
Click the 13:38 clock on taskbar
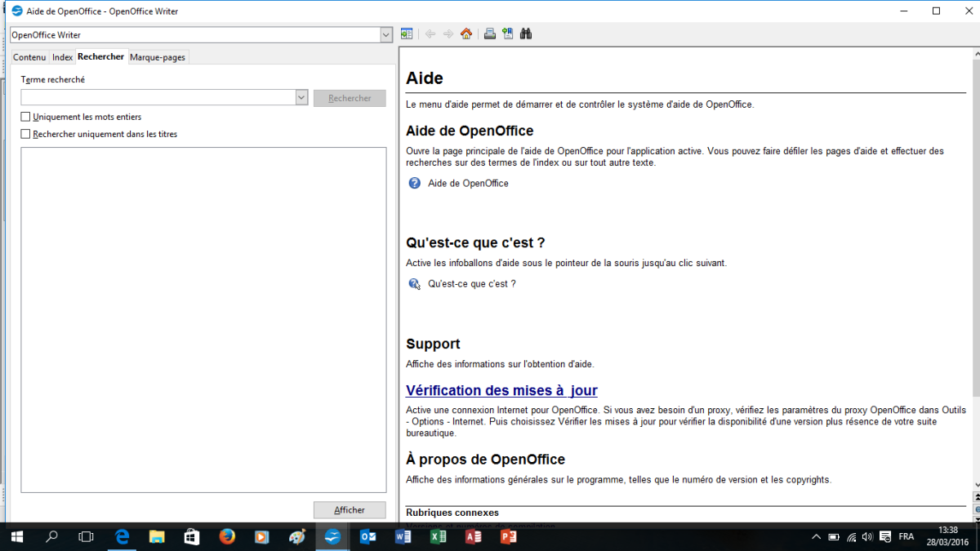point(948,531)
